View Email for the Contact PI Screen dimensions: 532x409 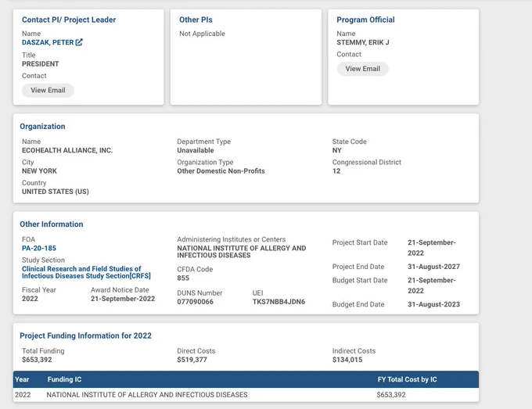(x=48, y=90)
